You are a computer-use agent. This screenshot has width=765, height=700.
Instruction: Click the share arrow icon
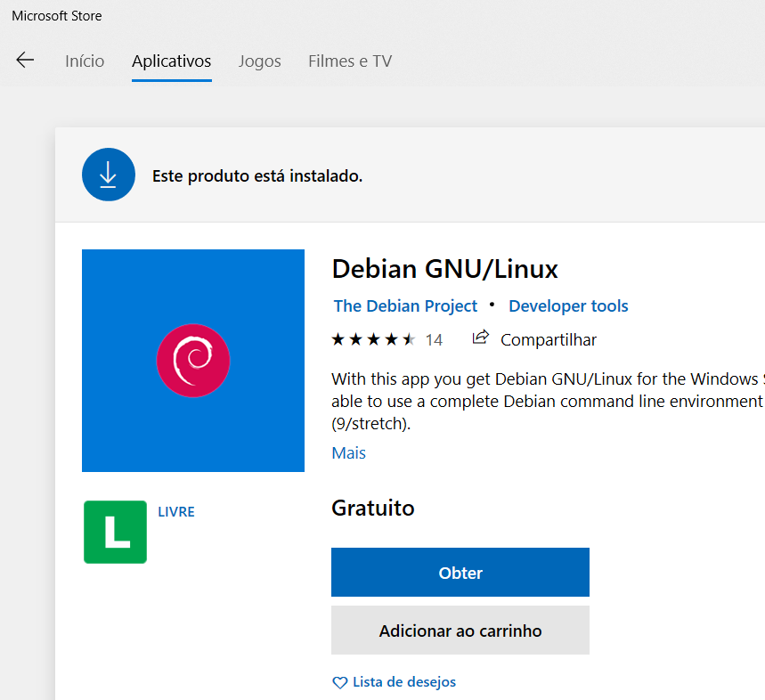481,338
